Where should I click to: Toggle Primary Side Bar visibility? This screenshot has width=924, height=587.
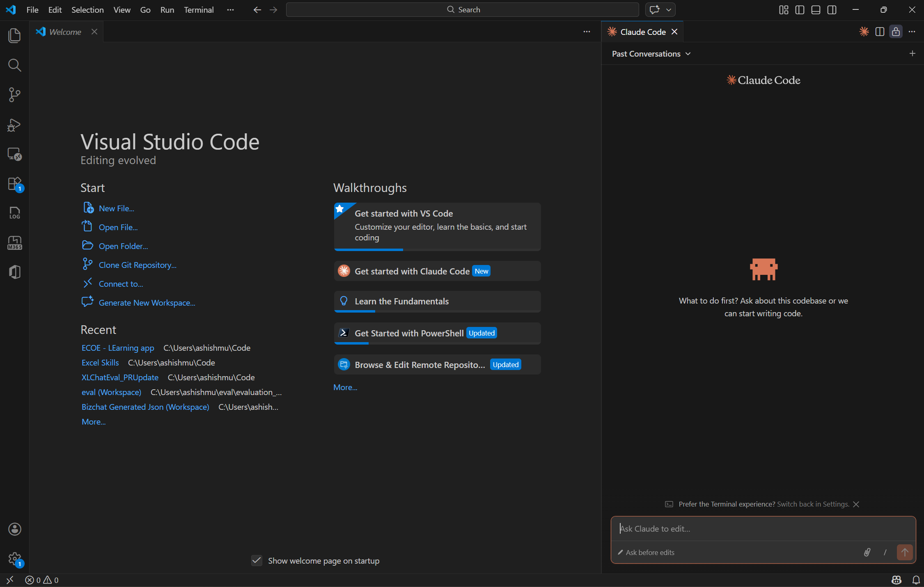pos(800,10)
